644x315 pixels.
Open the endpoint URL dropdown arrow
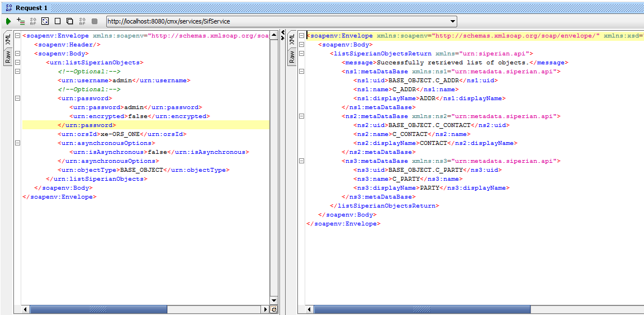pyautogui.click(x=453, y=21)
